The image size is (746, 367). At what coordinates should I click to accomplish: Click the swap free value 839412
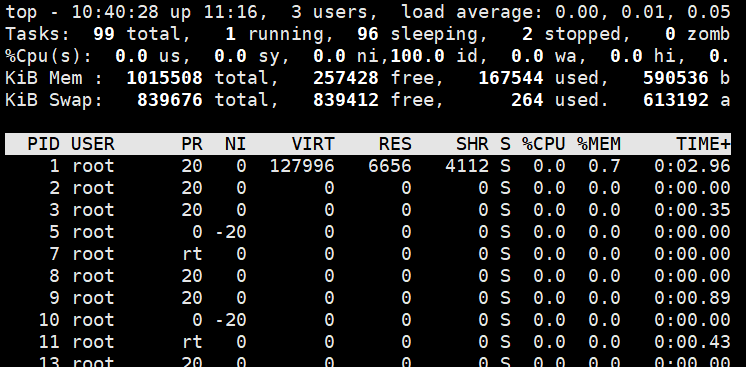pyautogui.click(x=346, y=99)
